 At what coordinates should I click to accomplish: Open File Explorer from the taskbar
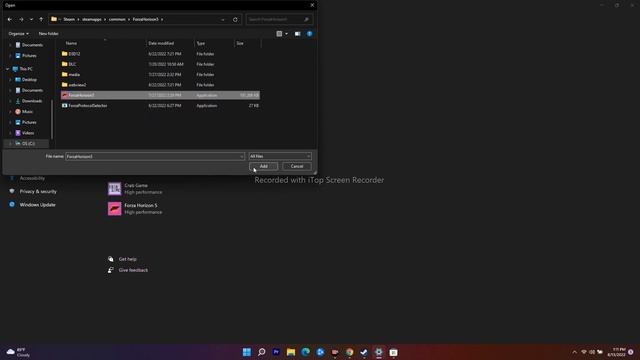pos(291,352)
